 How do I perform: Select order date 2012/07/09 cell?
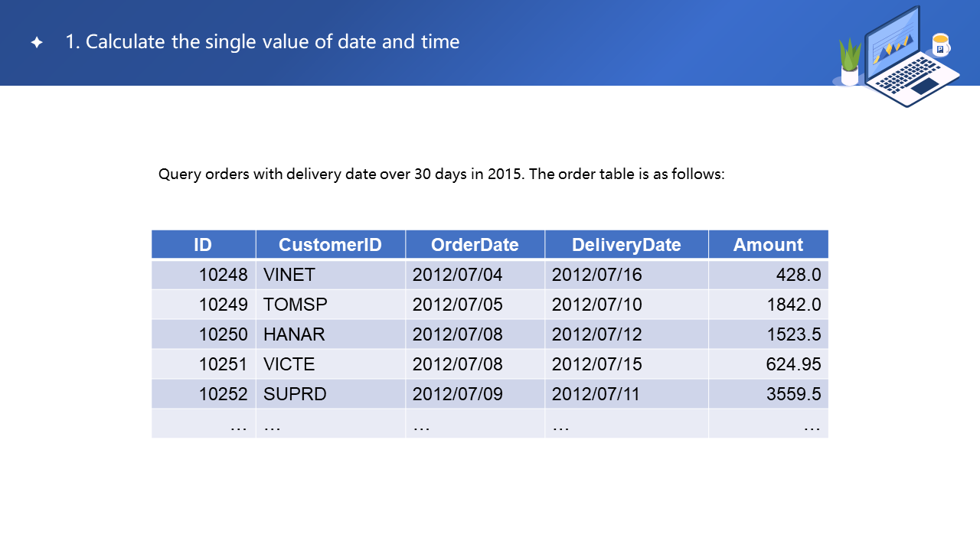(x=457, y=394)
